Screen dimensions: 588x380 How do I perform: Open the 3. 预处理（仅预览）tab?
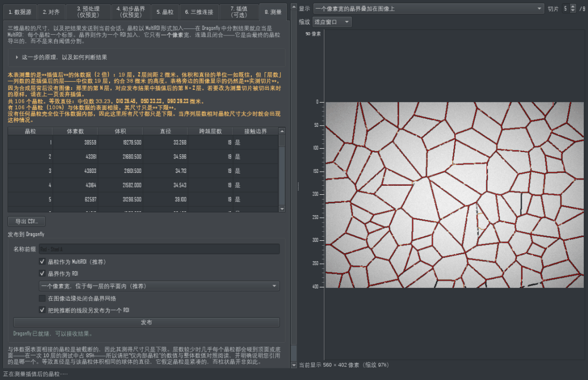coord(88,12)
